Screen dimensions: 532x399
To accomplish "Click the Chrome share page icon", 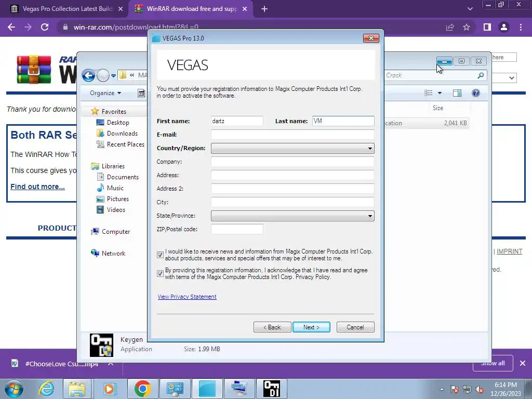I will [x=450, y=27].
